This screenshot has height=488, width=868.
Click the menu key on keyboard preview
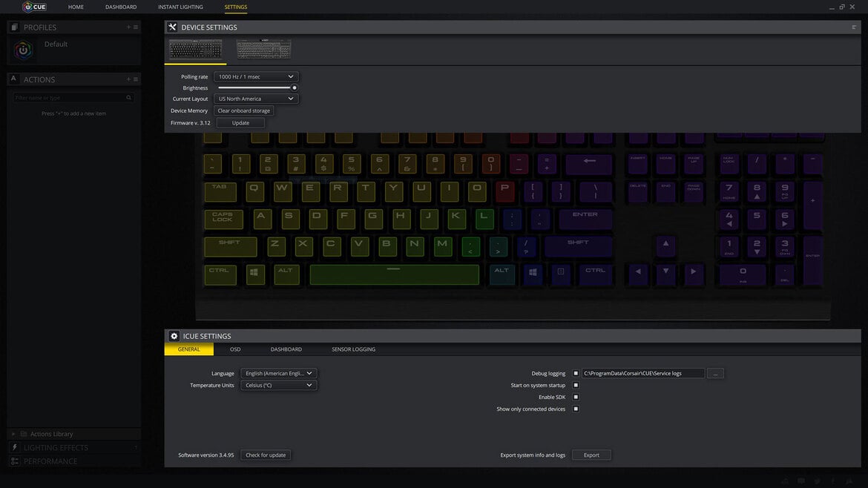pos(560,274)
